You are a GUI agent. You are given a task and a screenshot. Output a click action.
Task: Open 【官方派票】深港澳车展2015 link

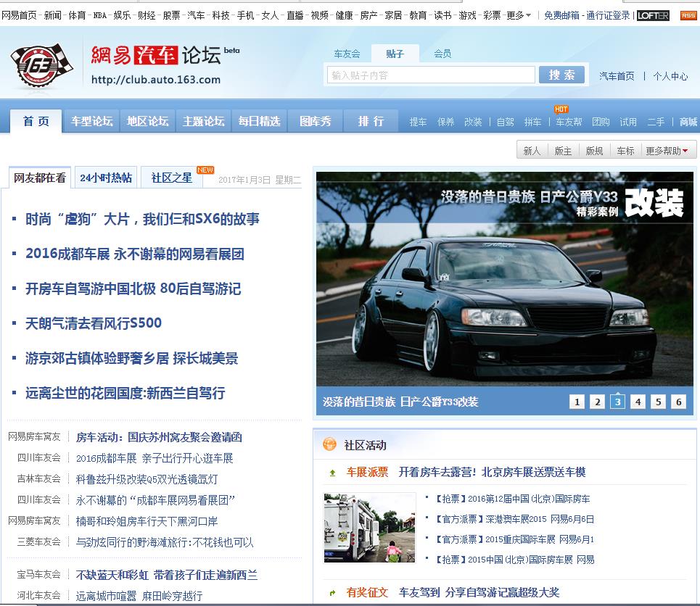pyautogui.click(x=515, y=519)
